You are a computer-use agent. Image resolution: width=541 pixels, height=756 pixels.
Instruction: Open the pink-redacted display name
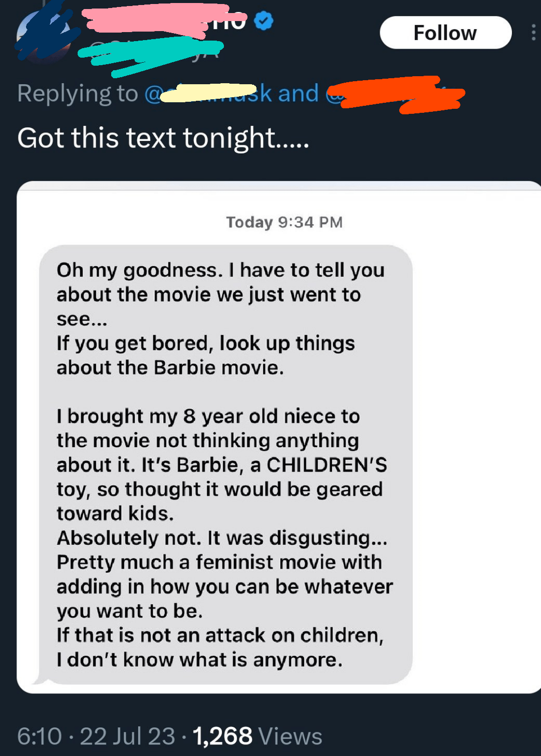pyautogui.click(x=155, y=21)
